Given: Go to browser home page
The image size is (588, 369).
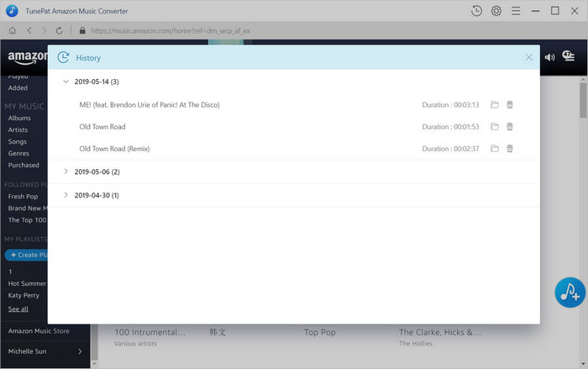Looking at the screenshot, I should click(13, 30).
